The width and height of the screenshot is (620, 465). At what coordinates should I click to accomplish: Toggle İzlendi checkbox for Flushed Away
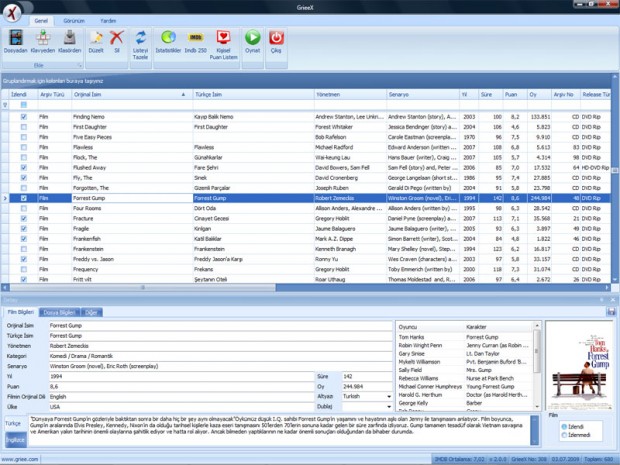click(x=24, y=168)
